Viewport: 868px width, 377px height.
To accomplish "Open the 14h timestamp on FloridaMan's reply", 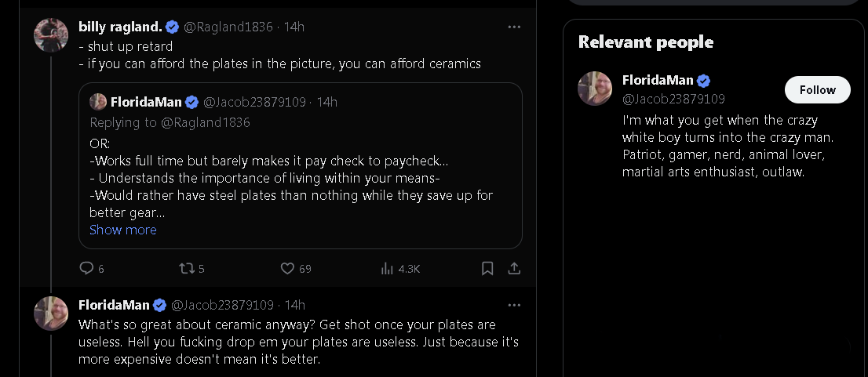I will tap(295, 305).
